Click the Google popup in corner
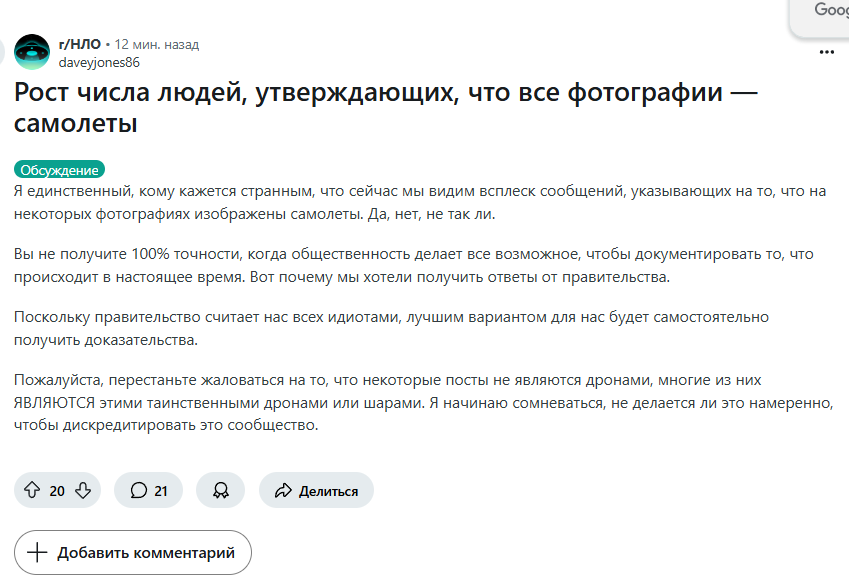 (820, 18)
